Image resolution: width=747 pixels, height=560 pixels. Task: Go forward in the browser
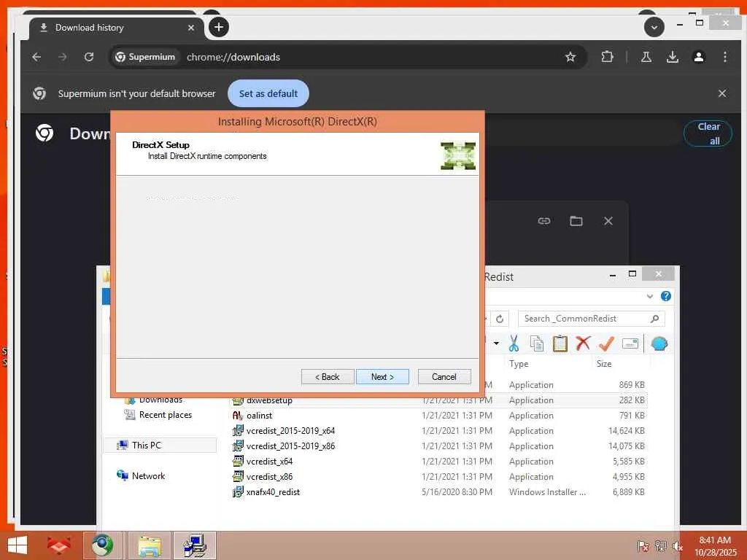(x=63, y=57)
